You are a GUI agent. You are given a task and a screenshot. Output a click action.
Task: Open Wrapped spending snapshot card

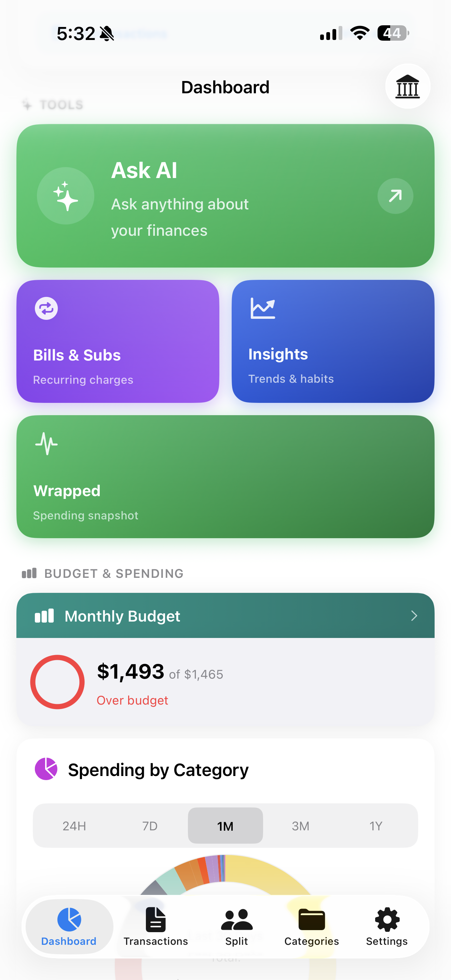(225, 491)
